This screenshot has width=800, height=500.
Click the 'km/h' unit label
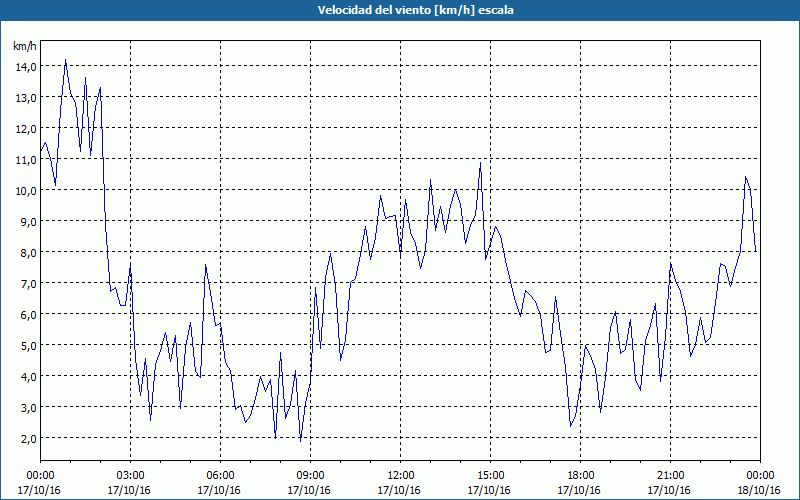(x=25, y=46)
